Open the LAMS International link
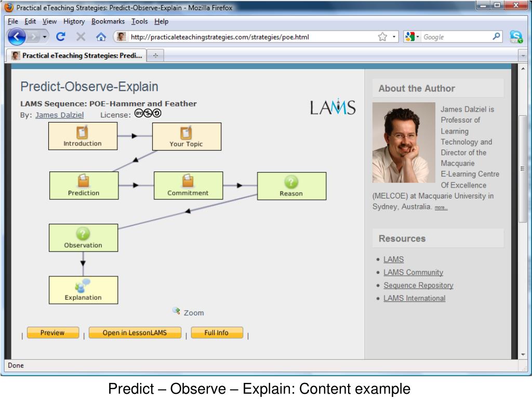Screen dimensions: 532x399 [x=414, y=298]
